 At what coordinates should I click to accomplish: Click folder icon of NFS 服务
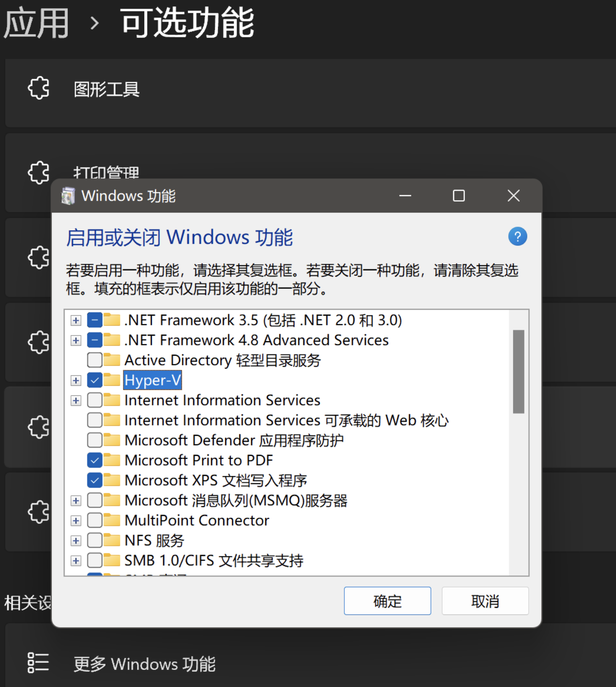[x=112, y=540]
